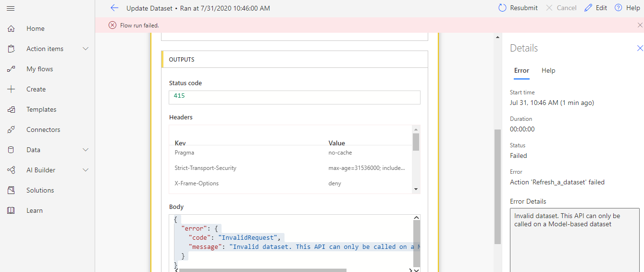Toggle the hamburger navigation menu
The height and width of the screenshot is (272, 644).
click(x=11, y=8)
